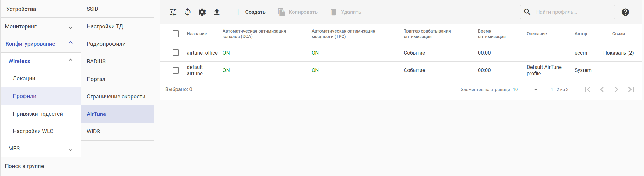Click the upload arrow icon
Screen dimensions: 644x176
tap(216, 12)
